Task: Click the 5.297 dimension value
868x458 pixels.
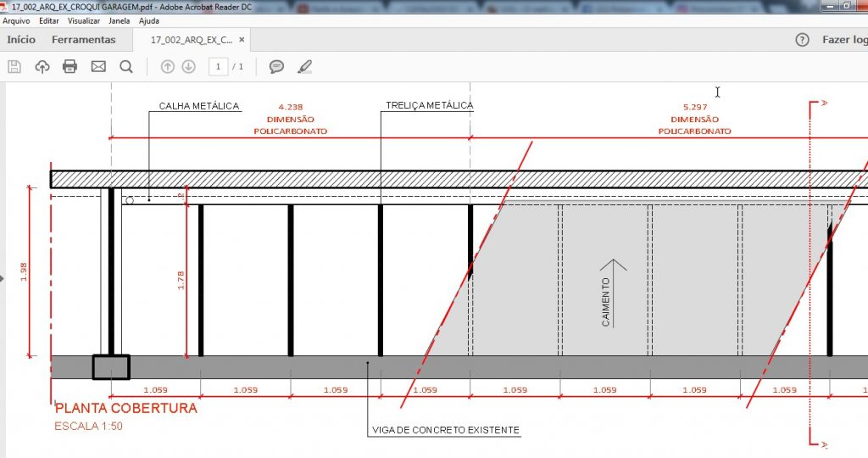Action: coord(695,107)
